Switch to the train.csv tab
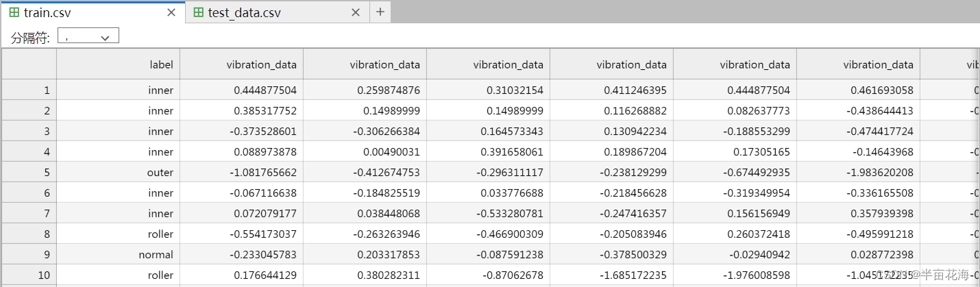The width and height of the screenshot is (980, 287). pos(93,12)
